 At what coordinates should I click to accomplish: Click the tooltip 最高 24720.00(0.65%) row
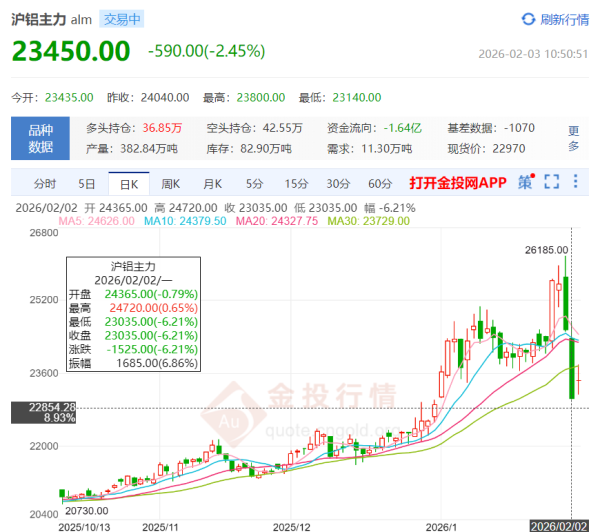(x=134, y=308)
